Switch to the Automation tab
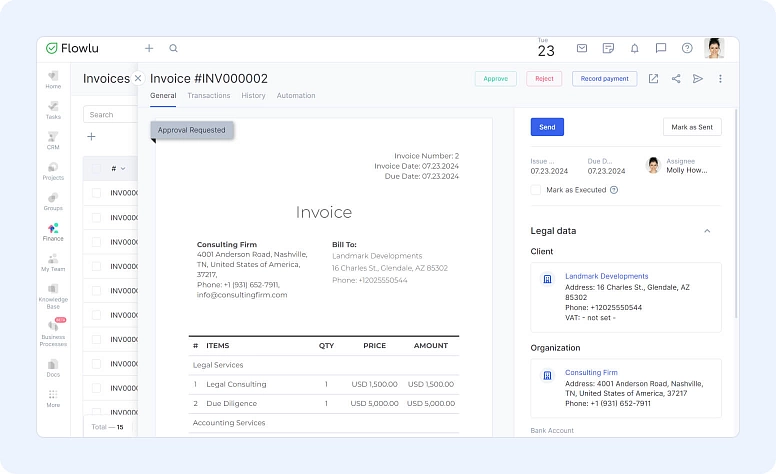This screenshot has width=776, height=474. pos(296,96)
